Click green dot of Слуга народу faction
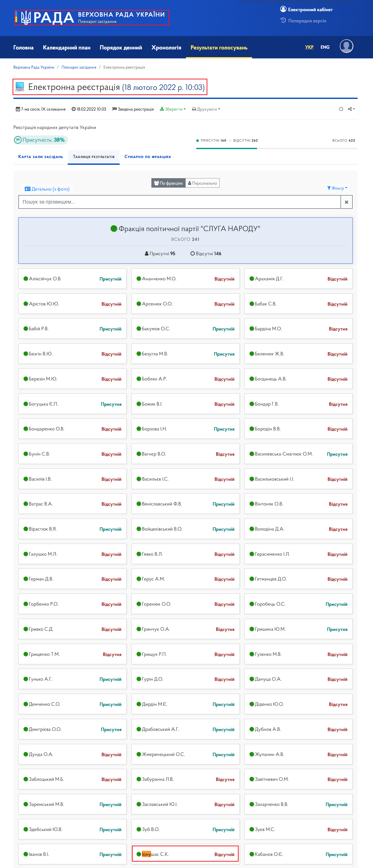This screenshot has height=868, width=373. (114, 229)
